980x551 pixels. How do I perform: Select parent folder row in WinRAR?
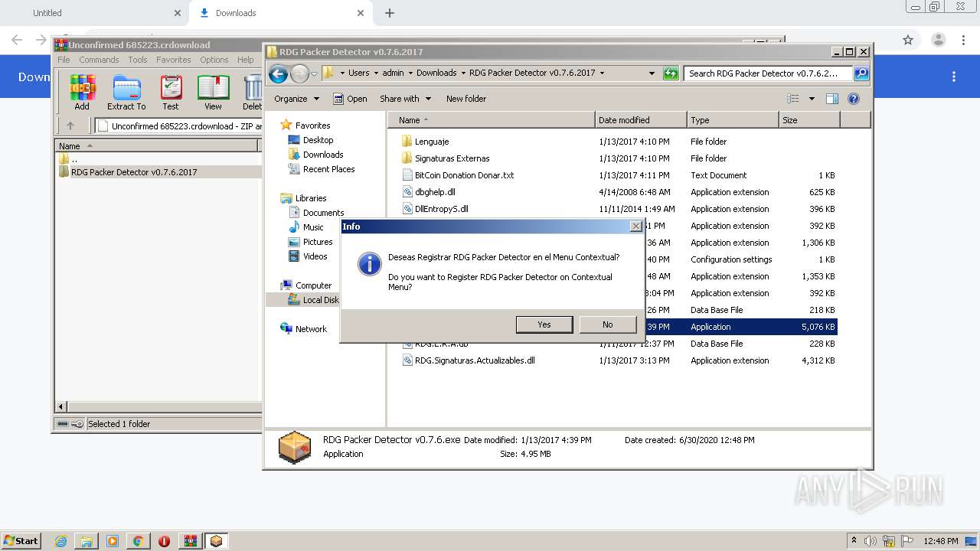coord(73,159)
